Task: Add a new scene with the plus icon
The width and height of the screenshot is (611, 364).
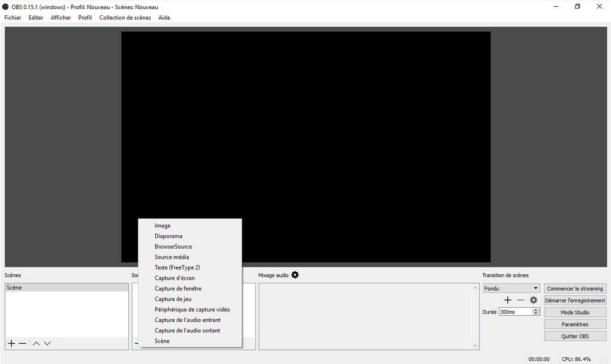Action: [11, 344]
